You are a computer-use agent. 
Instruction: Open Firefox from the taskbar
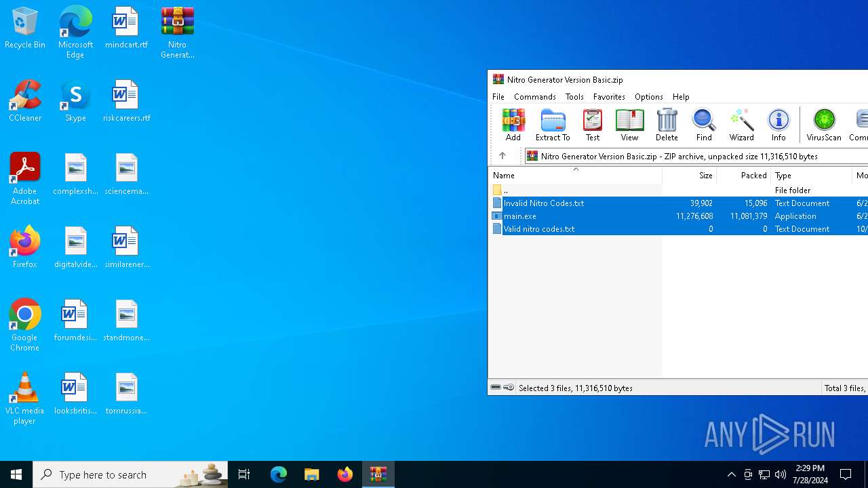coord(345,474)
